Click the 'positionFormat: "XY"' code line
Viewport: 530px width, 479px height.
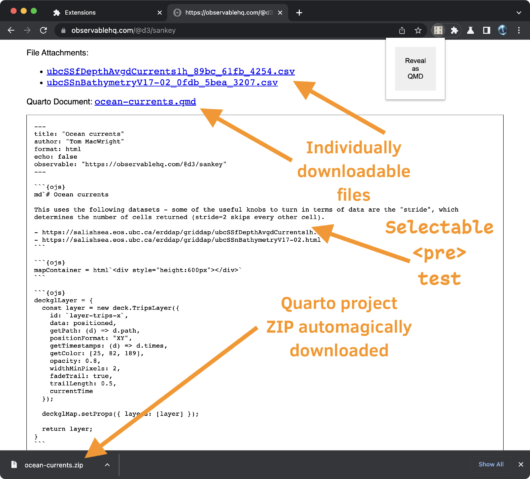coord(91,338)
